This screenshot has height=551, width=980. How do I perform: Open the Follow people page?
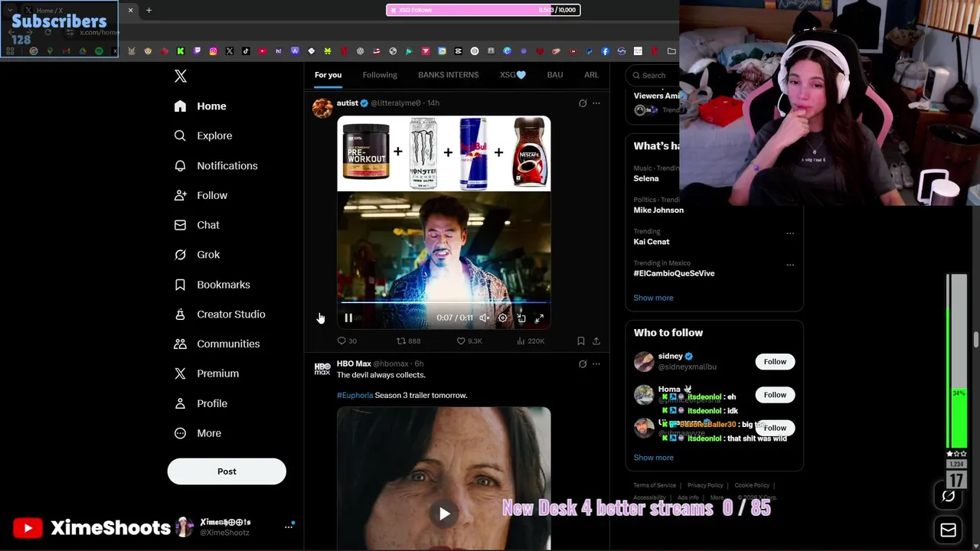coord(201,195)
